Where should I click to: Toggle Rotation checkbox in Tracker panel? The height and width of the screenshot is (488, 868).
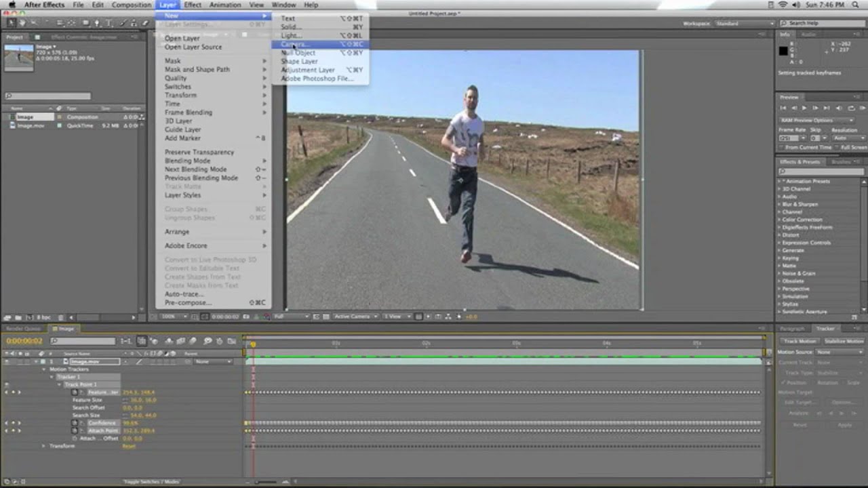(x=814, y=383)
